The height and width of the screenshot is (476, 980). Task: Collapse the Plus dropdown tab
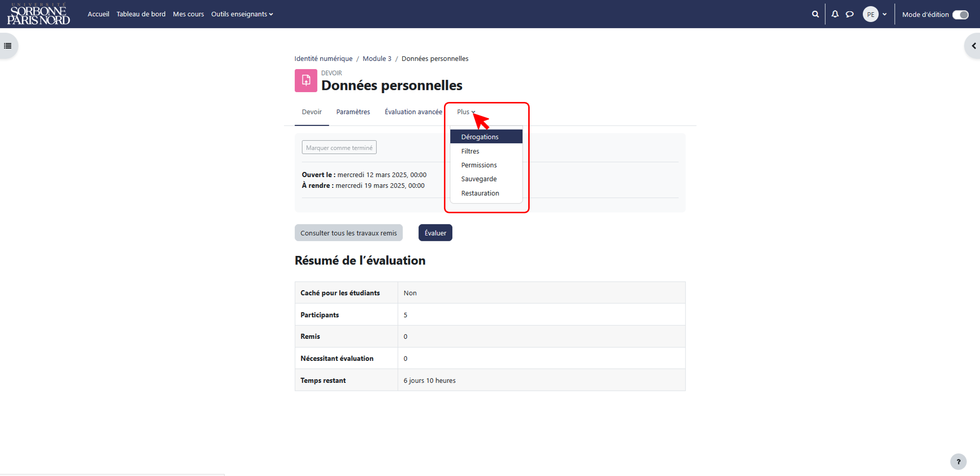(466, 112)
